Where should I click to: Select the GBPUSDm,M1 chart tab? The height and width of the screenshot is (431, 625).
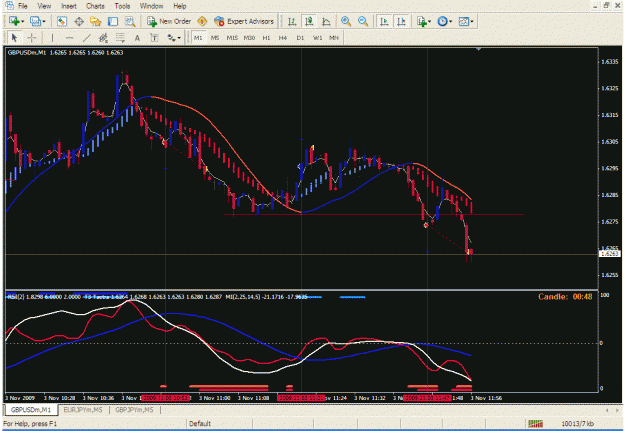(x=31, y=410)
